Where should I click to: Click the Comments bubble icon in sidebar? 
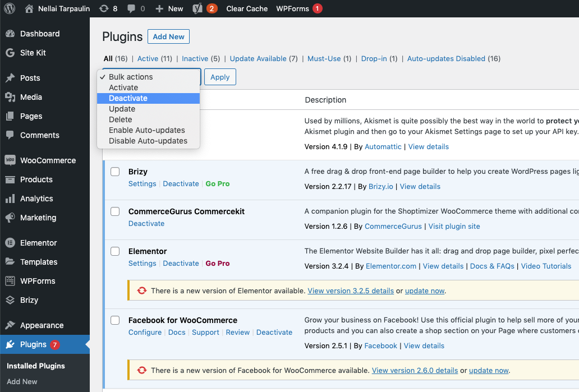click(x=10, y=135)
